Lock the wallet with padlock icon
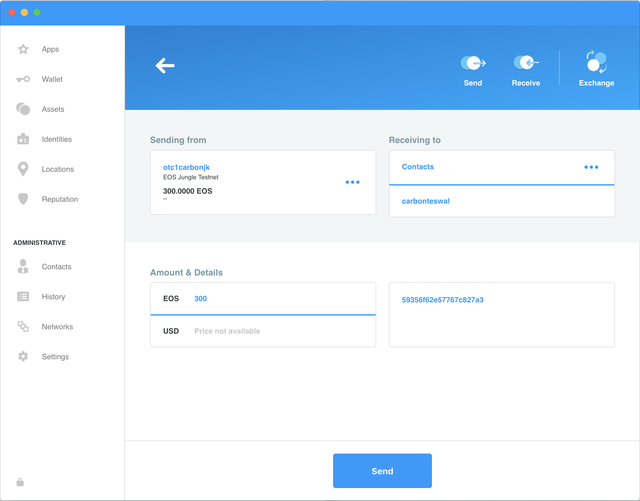 (20, 482)
